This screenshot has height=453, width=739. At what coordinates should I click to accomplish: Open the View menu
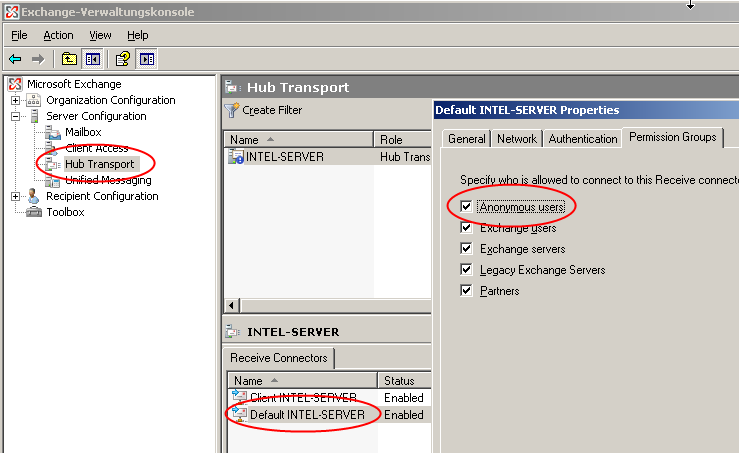(100, 35)
